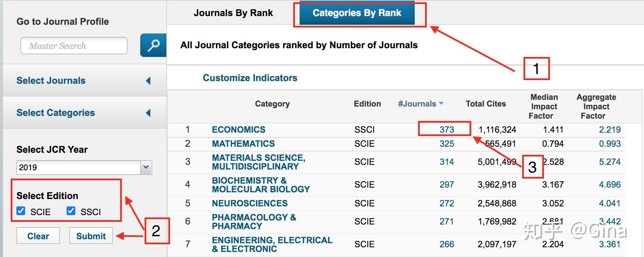Viewport: 644px width, 257px height.
Task: Click the magnifier search icon
Action: 153,45
